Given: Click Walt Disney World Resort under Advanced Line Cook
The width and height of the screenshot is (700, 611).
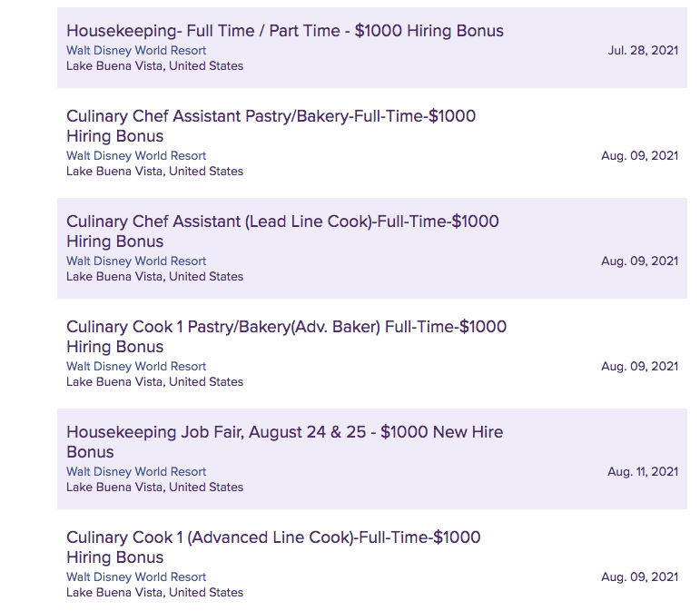Looking at the screenshot, I should click(136, 577).
